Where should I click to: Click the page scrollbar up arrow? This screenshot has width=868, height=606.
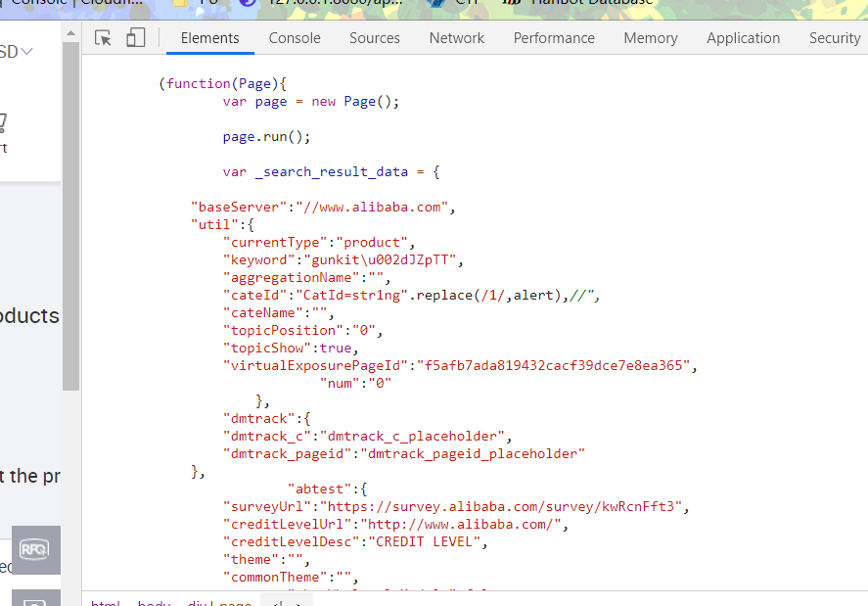pyautogui.click(x=70, y=33)
